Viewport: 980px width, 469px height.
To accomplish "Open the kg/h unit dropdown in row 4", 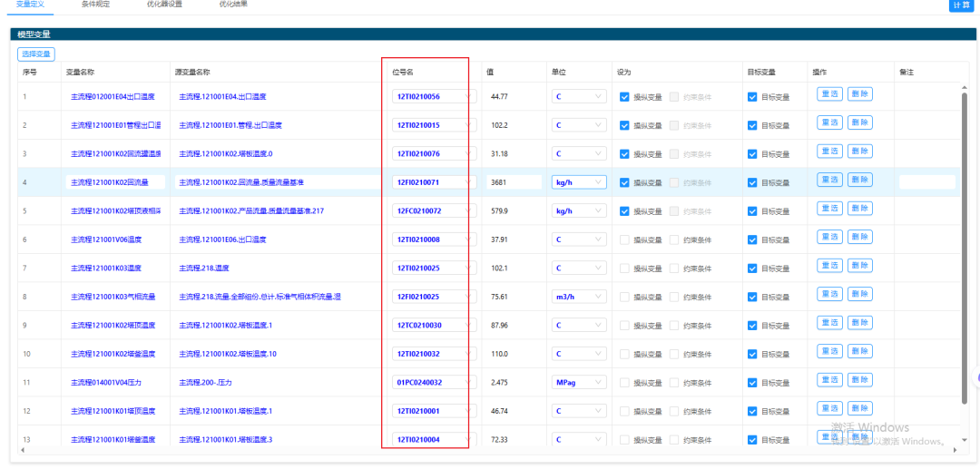I will [579, 182].
